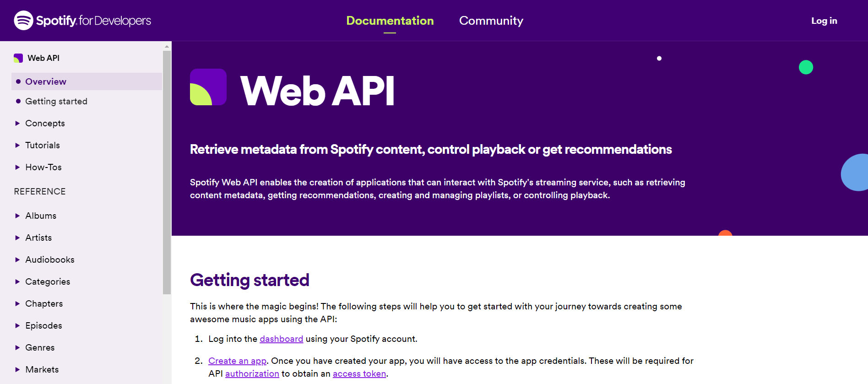The height and width of the screenshot is (384, 868).
Task: Open the Genres reference item
Action: [x=40, y=347]
